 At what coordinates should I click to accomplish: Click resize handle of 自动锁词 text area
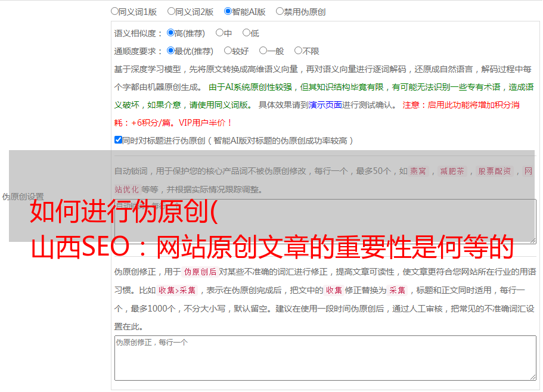coord(532,239)
